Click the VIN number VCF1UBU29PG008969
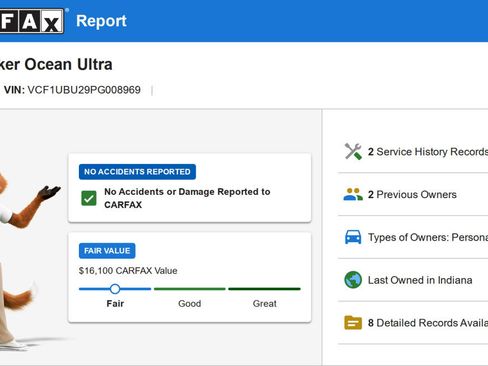Image resolution: width=488 pixels, height=366 pixels. pyautogui.click(x=84, y=90)
